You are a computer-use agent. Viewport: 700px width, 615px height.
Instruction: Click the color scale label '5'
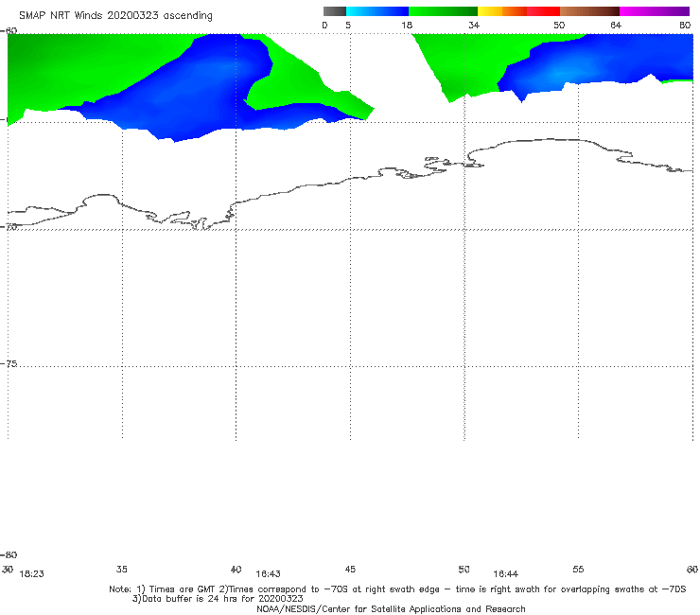click(348, 26)
